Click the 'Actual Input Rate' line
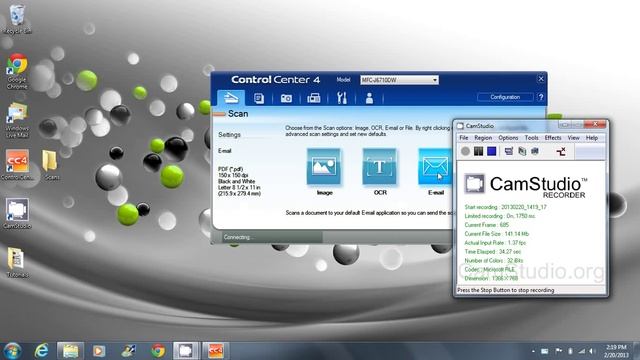 tap(495, 243)
